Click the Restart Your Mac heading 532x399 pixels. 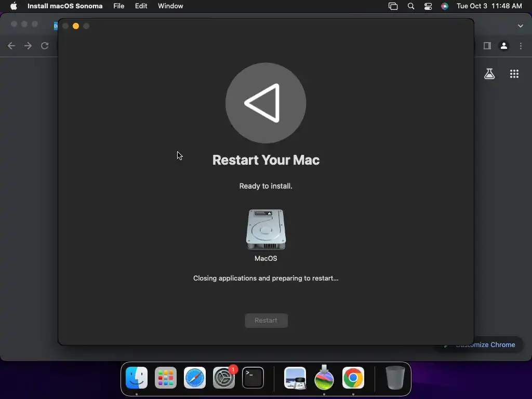[x=265, y=160]
